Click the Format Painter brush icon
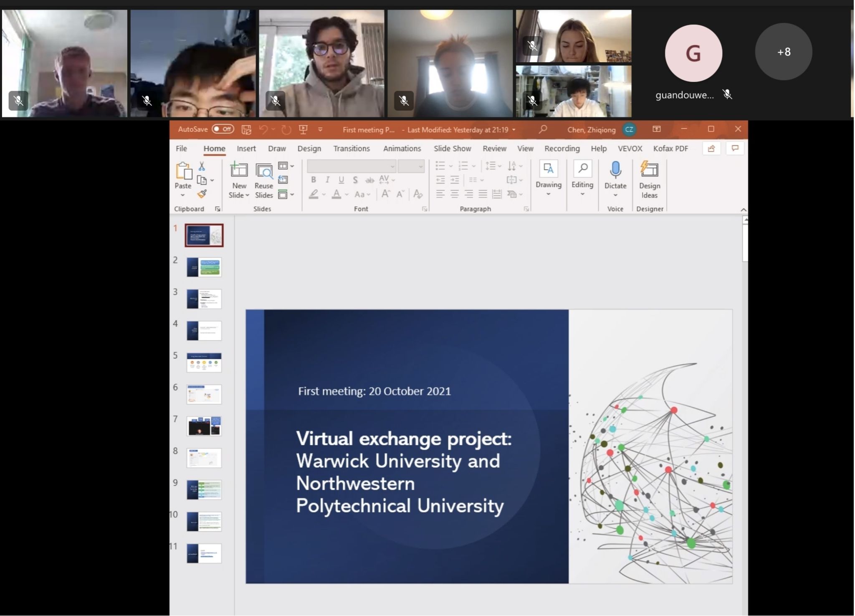 click(202, 194)
